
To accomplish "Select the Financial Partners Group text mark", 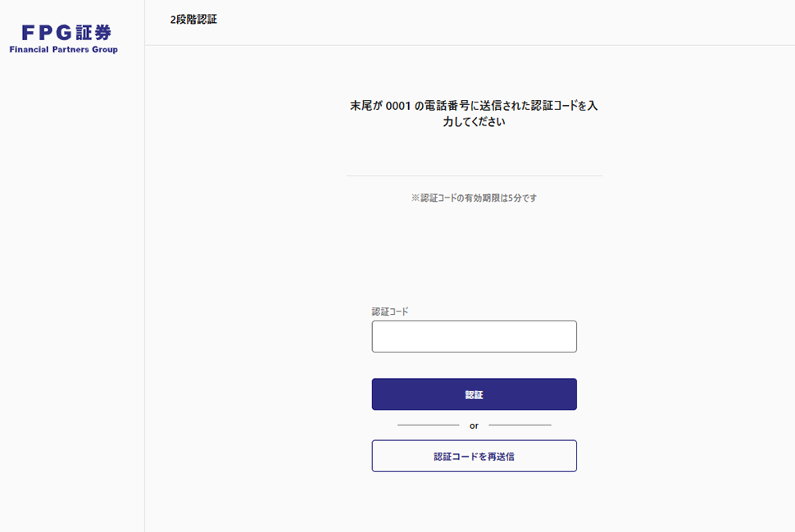I will coord(64,48).
